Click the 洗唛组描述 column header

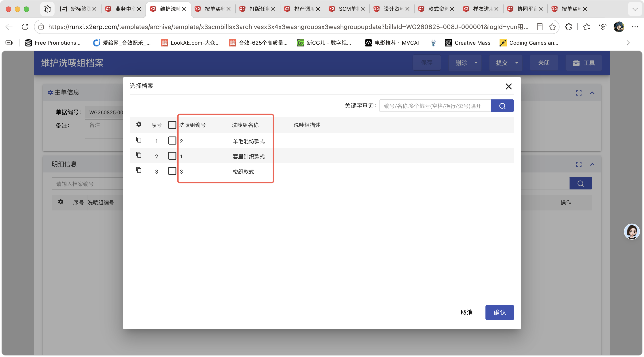coord(307,125)
